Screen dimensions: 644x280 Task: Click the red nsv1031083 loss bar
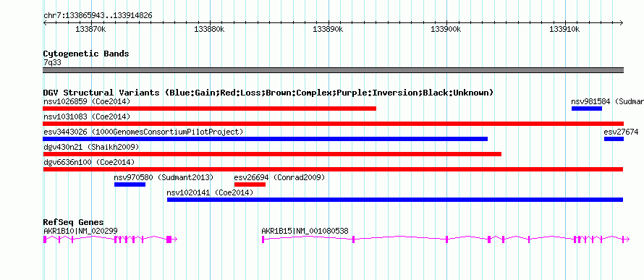333,124
